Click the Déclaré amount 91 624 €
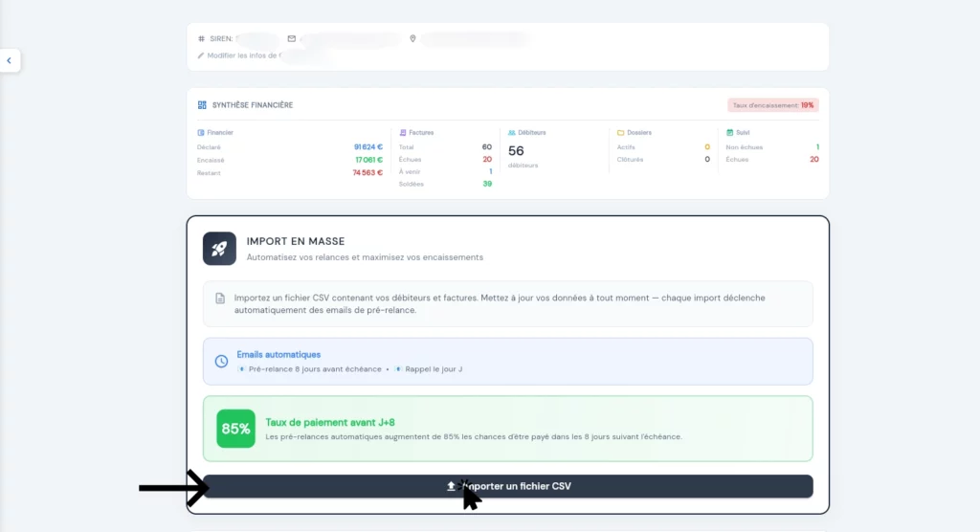Image resolution: width=980 pixels, height=532 pixels. 368,147
